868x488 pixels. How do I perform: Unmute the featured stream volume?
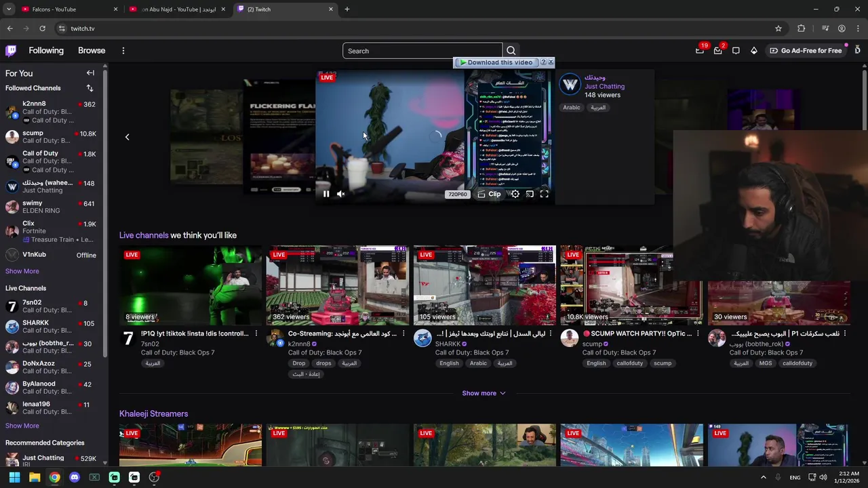coord(341,195)
